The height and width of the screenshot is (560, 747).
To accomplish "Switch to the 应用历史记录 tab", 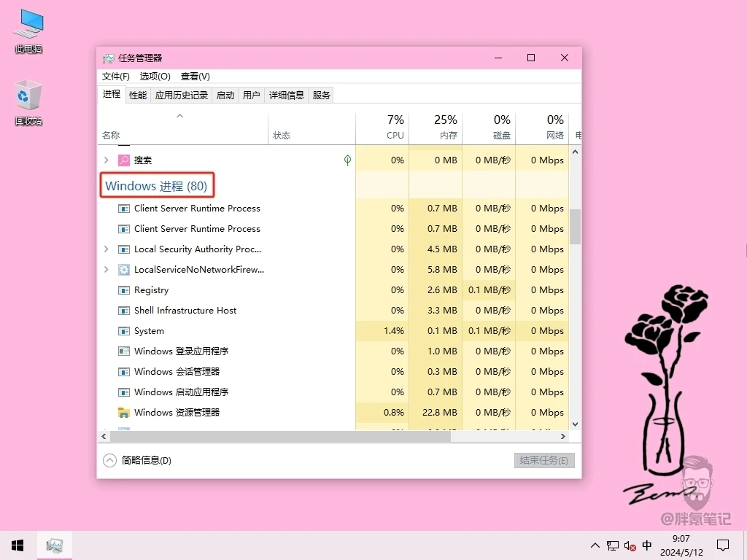I will click(182, 96).
